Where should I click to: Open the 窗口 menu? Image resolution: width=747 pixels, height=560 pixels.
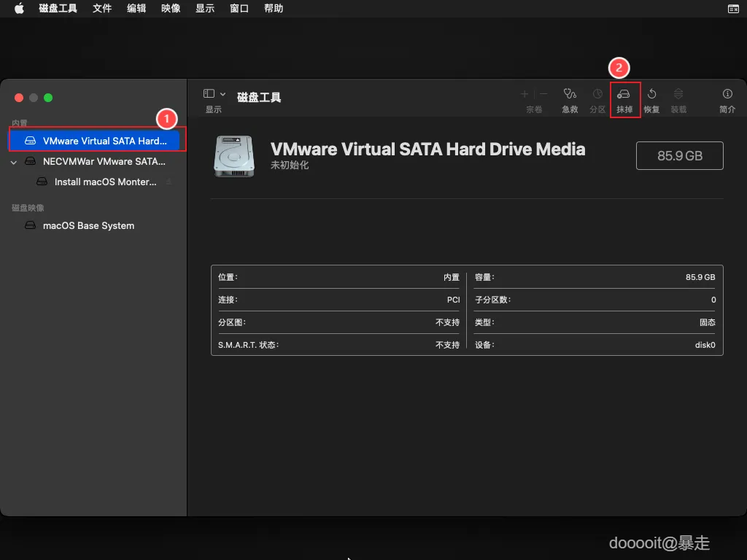(239, 9)
